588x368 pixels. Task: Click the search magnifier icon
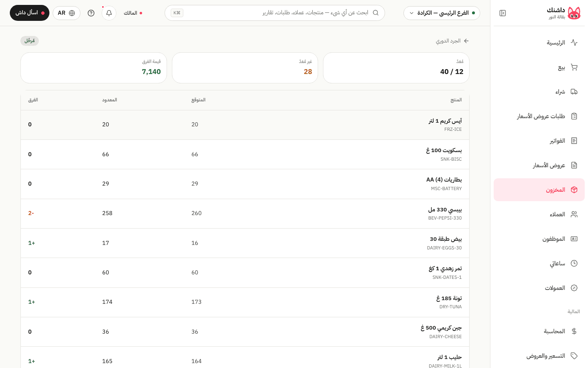tap(376, 13)
